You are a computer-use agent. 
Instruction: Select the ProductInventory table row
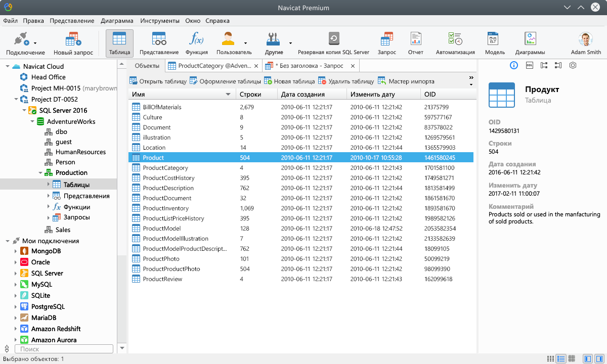coord(301,208)
